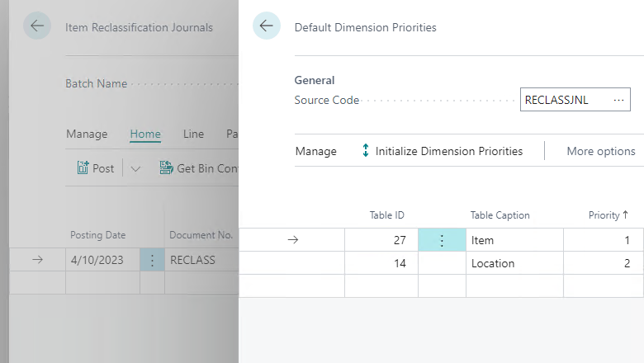Open row options for Item line
Image resolution: width=644 pixels, height=363 pixels.
[442, 240]
